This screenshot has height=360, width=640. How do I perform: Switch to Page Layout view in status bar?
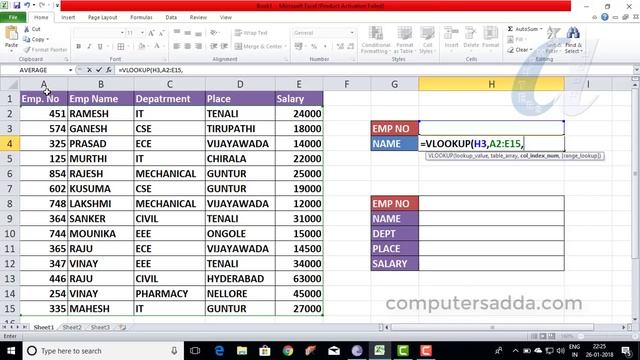[x=542, y=336]
